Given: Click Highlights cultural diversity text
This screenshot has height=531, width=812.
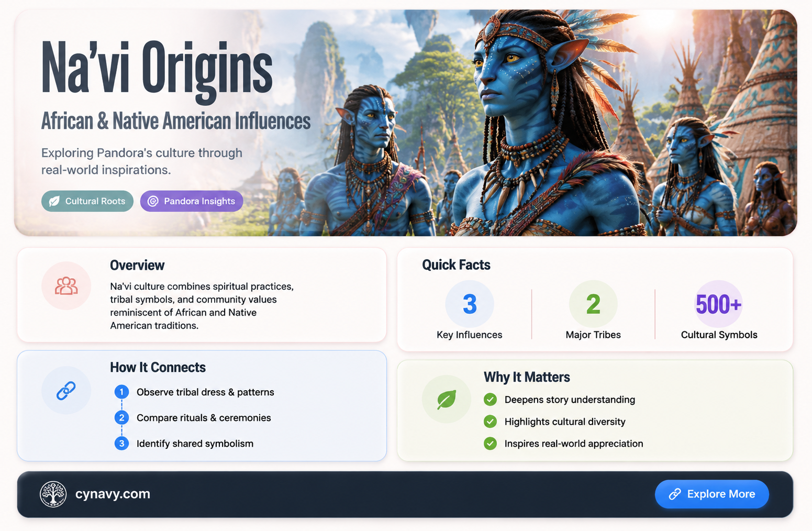Looking at the screenshot, I should click(565, 422).
